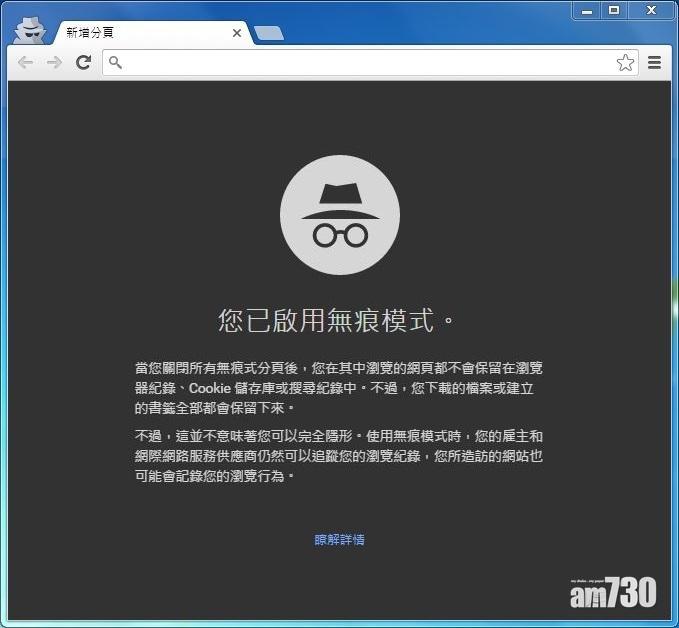679x628 pixels.
Task: Minimize the browser window
Action: pyautogui.click(x=588, y=10)
